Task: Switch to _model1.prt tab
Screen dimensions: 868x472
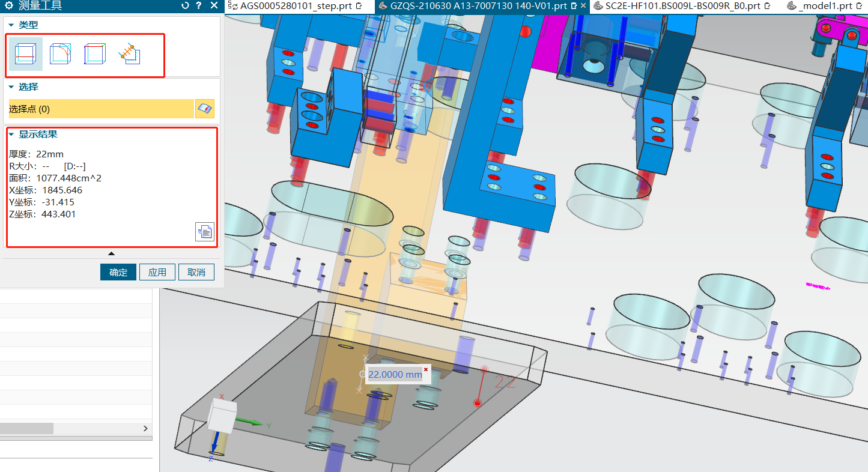Action: coord(826,6)
